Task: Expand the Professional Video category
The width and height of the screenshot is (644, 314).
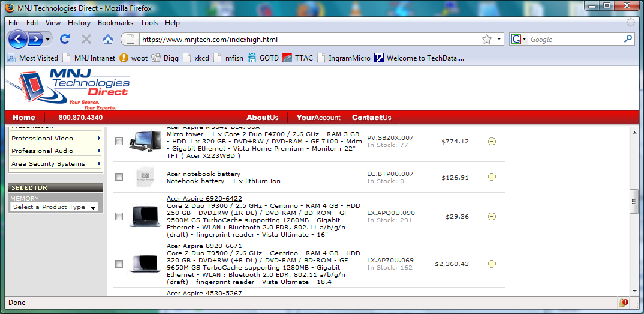Action: tap(55, 138)
